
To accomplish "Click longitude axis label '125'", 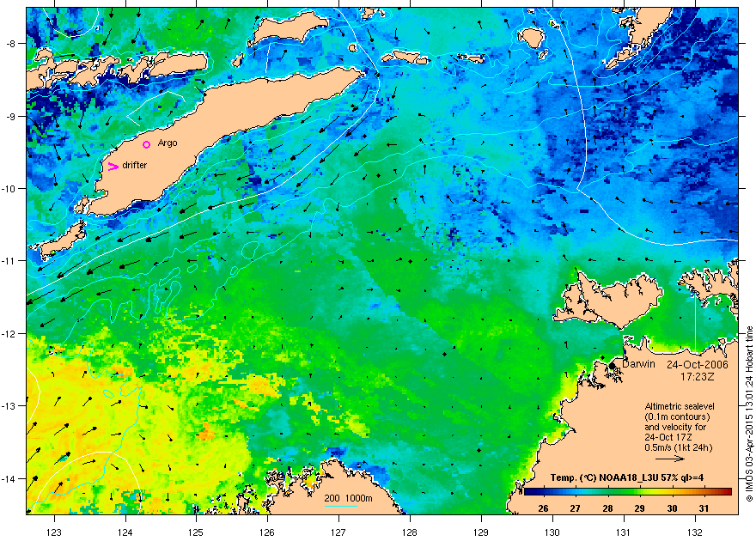I will (x=196, y=532).
